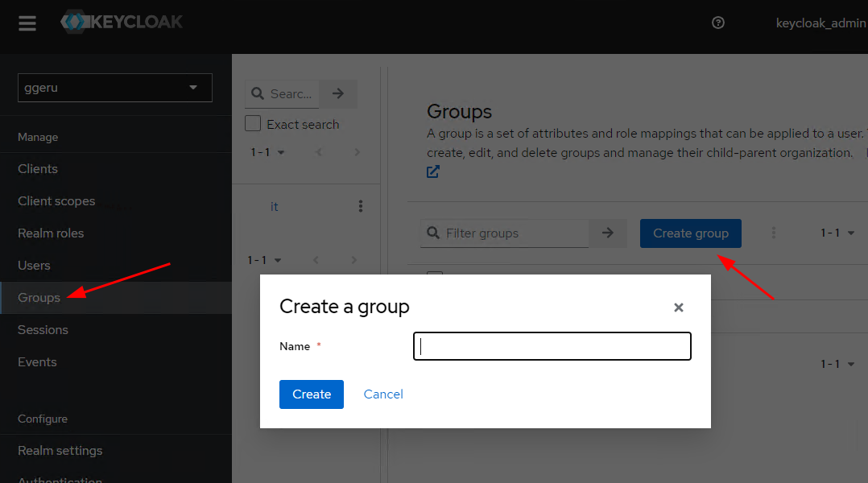868x483 pixels.
Task: Click the Cancel link in dialog
Action: pyautogui.click(x=383, y=394)
